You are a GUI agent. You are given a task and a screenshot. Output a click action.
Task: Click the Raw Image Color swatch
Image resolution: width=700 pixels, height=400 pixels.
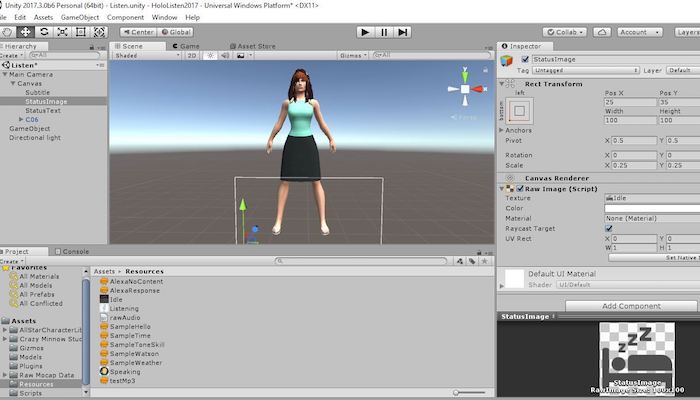coord(652,208)
